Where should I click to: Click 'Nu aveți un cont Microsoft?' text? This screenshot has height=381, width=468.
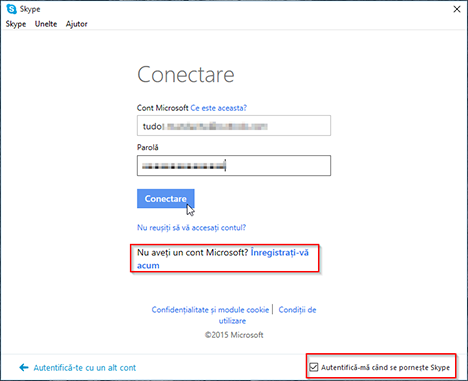tap(193, 253)
